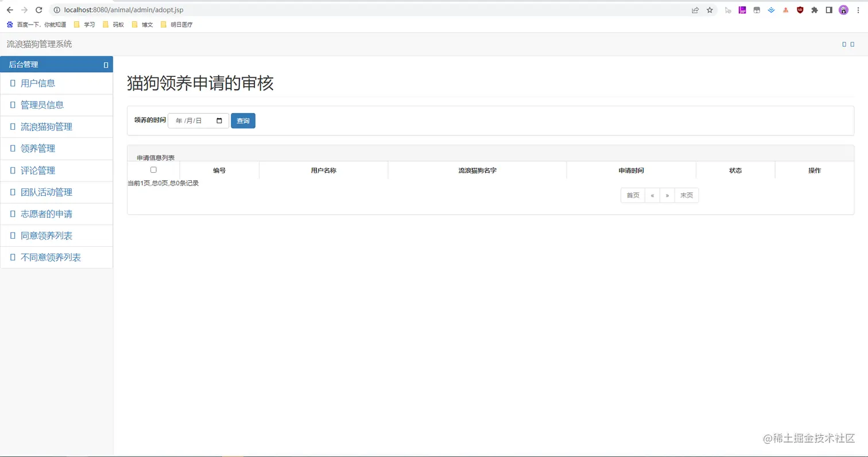
Task: Click the logout icon at top-right corner
Action: [853, 44]
